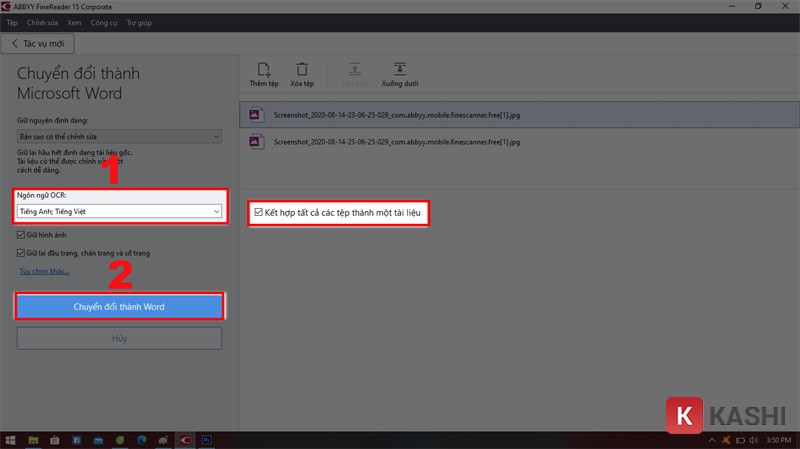Move file down with Xuống dưới icon

pyautogui.click(x=399, y=70)
